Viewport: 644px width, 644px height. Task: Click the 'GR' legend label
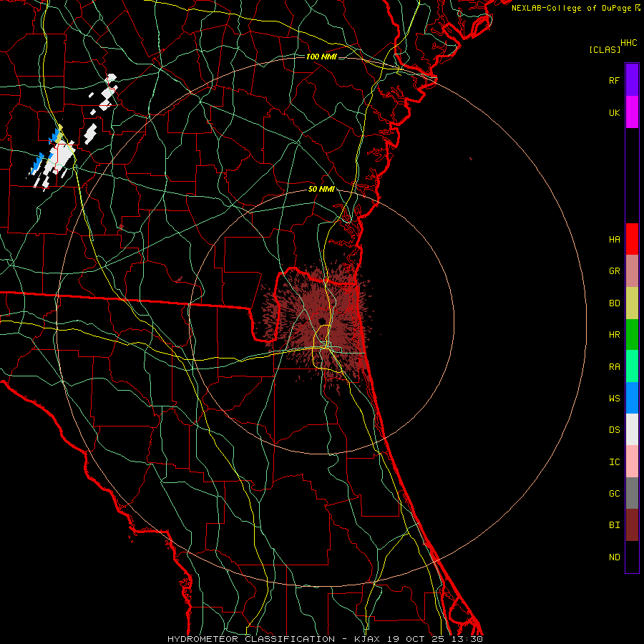pos(614,271)
